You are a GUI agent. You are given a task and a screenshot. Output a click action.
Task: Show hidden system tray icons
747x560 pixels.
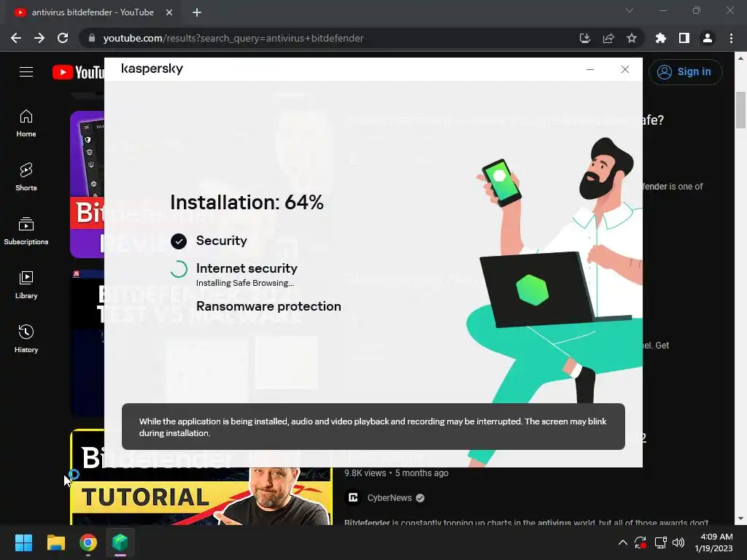coord(622,542)
